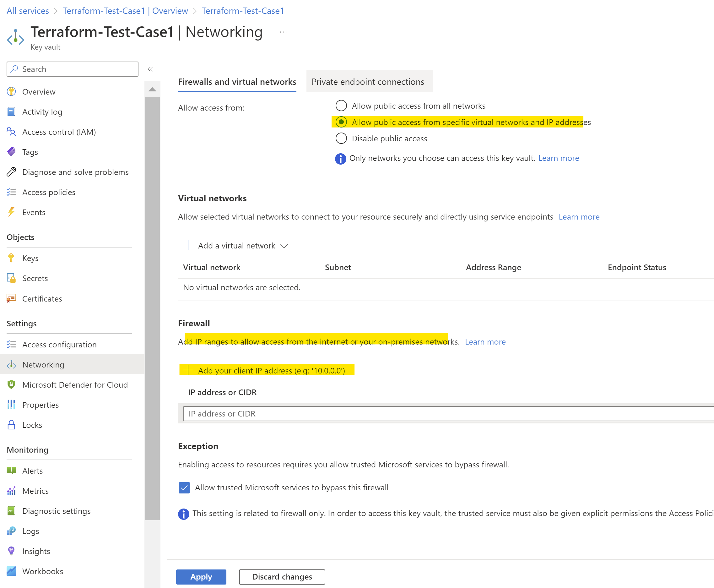Screen dimensions: 714x588
Task: Open the ellipsis menu next to Networking title
Action: point(283,31)
